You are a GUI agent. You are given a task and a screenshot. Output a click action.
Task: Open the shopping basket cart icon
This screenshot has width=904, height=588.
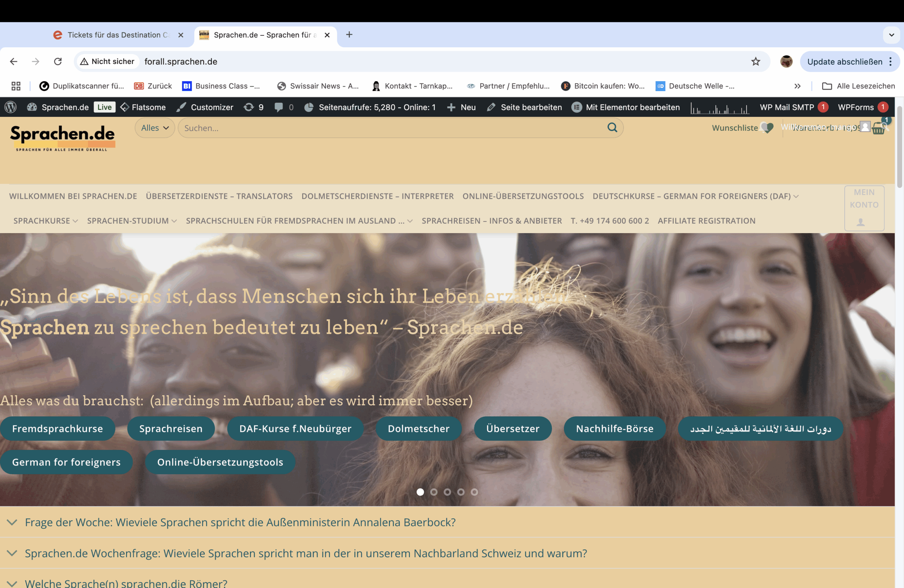click(x=878, y=129)
